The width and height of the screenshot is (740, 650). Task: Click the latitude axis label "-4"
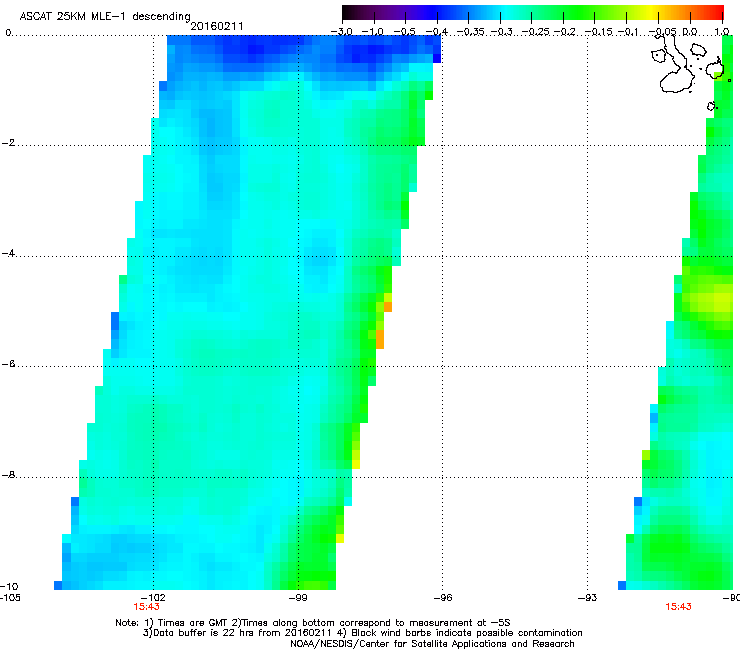tap(8, 253)
